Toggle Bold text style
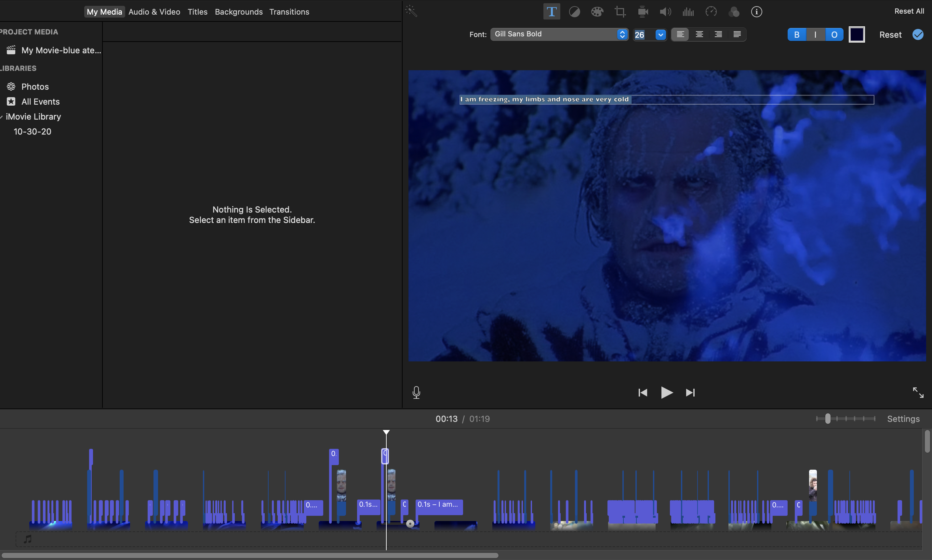932x560 pixels. (x=796, y=34)
